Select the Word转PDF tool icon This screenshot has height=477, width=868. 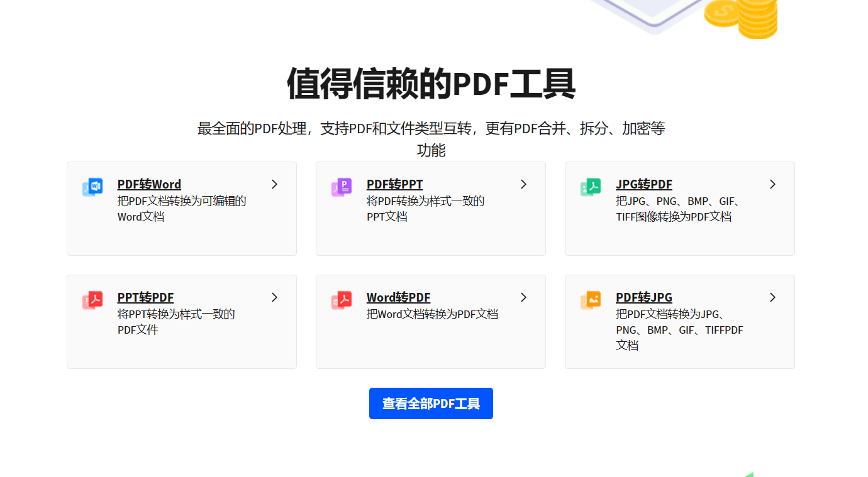click(341, 300)
